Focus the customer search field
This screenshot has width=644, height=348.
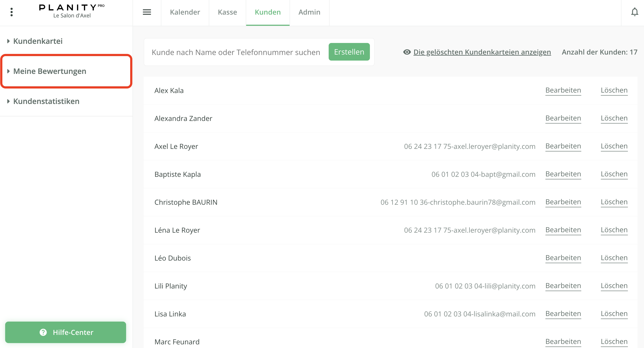click(236, 52)
